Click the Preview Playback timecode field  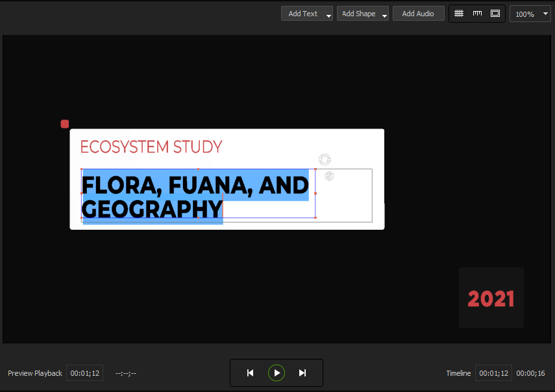(84, 373)
